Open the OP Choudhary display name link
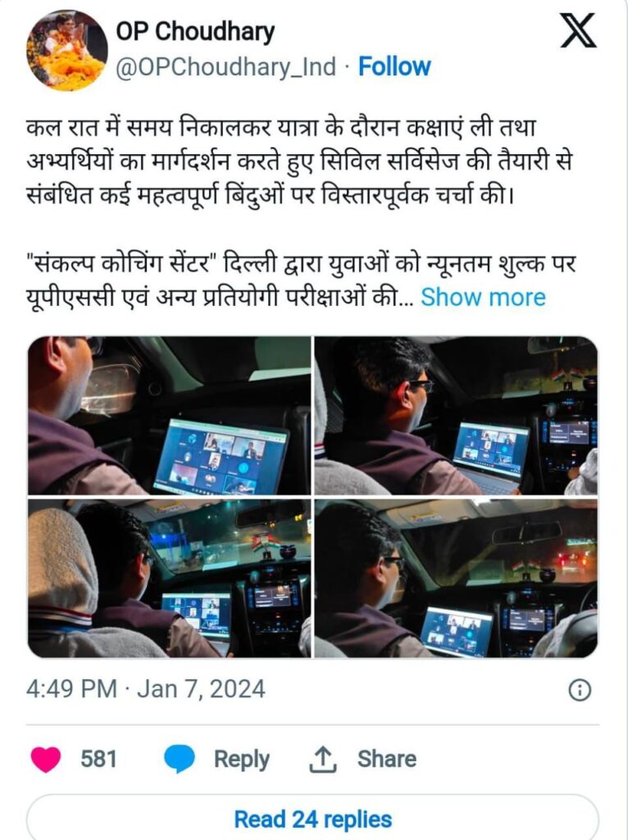The image size is (628, 840). 195,32
